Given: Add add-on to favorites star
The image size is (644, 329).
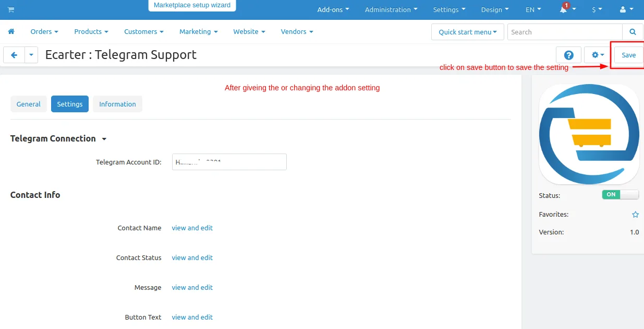Looking at the screenshot, I should (x=635, y=215).
